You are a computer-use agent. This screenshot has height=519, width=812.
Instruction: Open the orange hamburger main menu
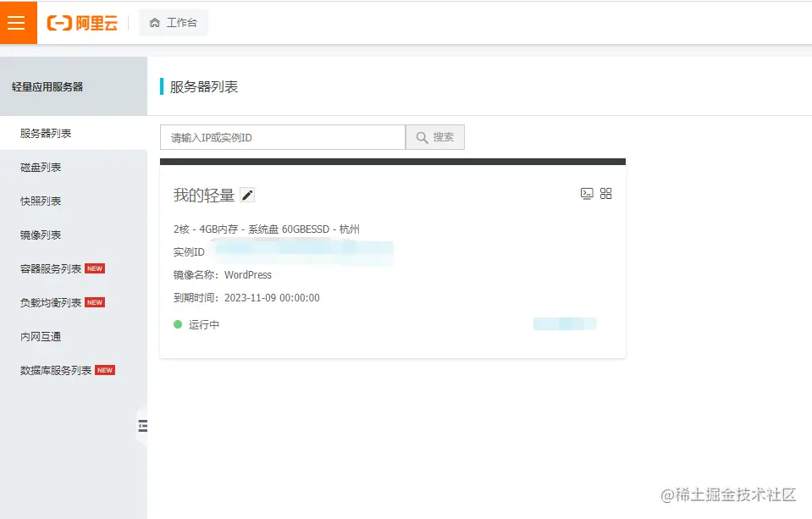(x=18, y=22)
